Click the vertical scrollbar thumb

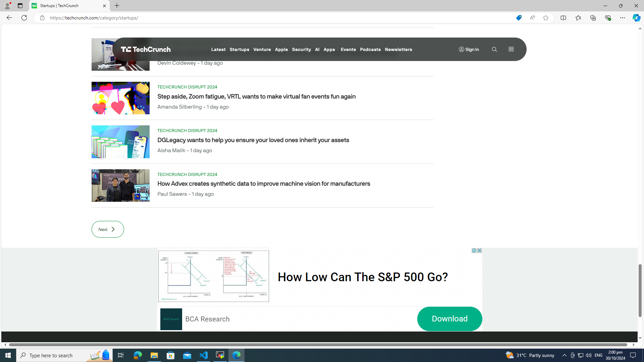point(640,290)
